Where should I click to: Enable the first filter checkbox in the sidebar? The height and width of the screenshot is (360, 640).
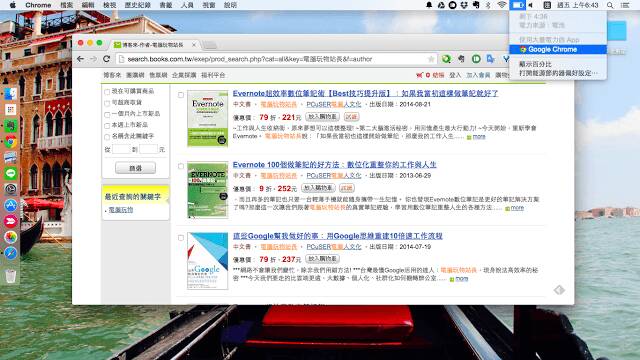(x=107, y=91)
